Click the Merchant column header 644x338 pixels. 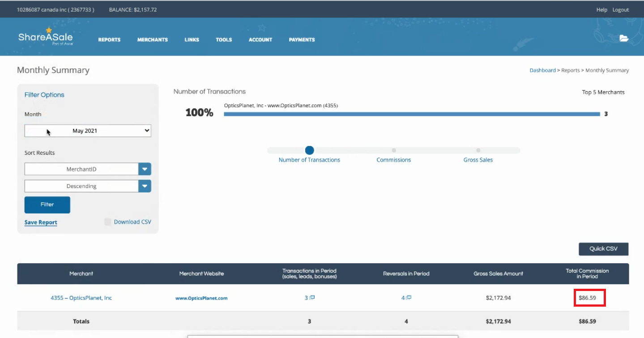point(81,274)
